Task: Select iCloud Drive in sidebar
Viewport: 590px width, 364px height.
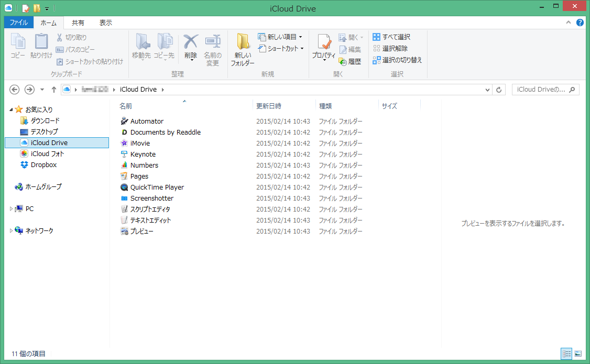Action: pyautogui.click(x=57, y=142)
